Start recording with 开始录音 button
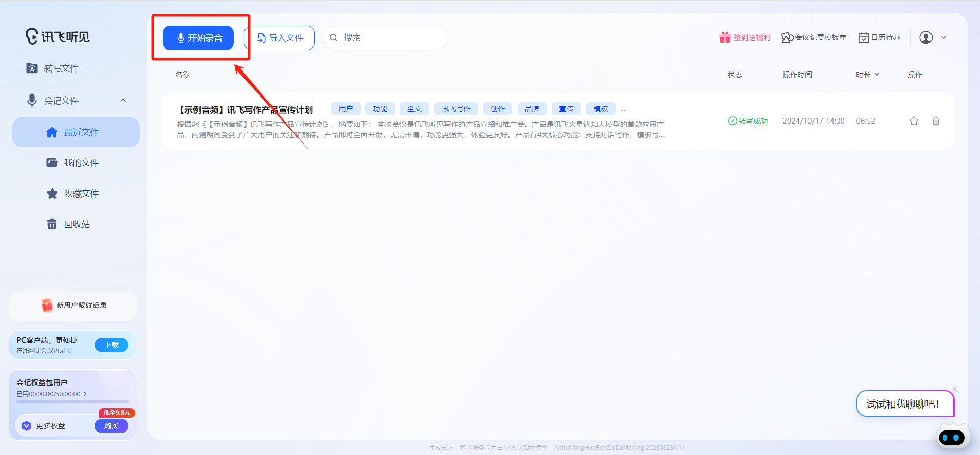 click(198, 38)
